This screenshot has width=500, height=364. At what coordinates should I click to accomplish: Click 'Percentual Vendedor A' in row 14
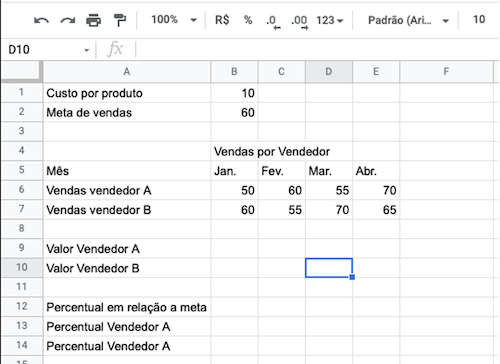(127, 346)
